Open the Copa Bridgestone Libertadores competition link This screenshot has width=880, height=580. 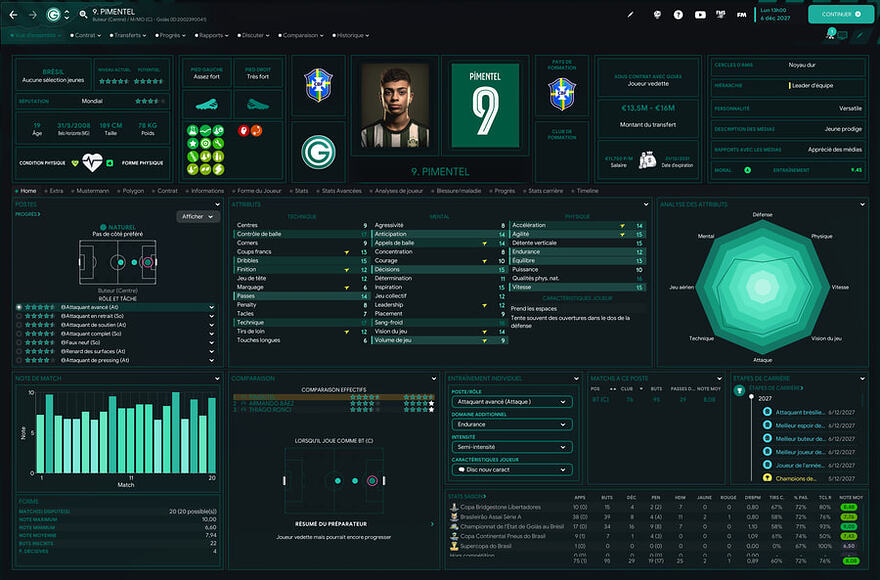pos(502,508)
